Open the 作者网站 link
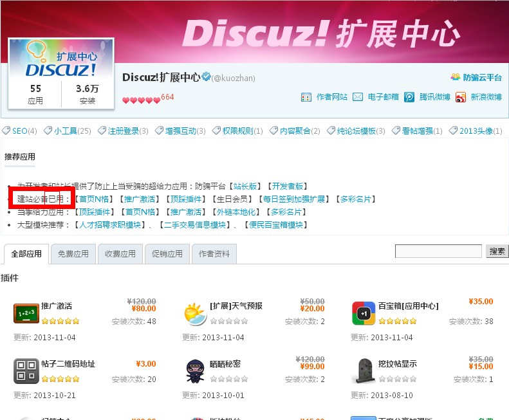The image size is (509, 420). point(332,97)
